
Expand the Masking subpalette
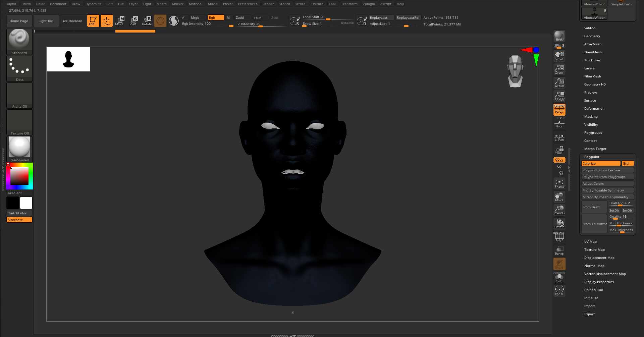point(591,117)
